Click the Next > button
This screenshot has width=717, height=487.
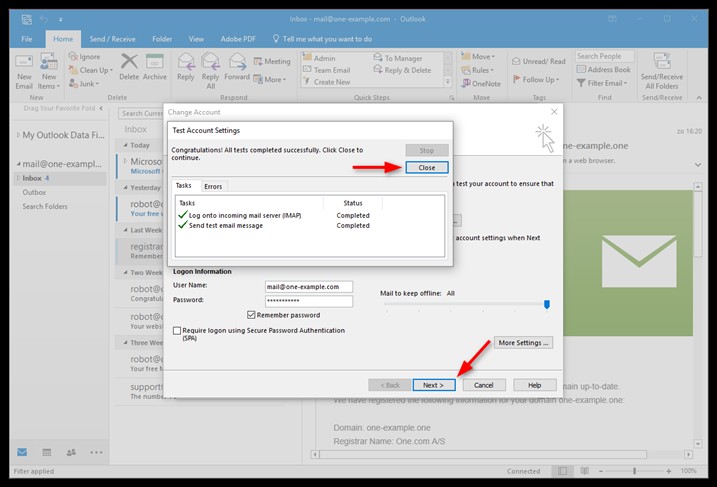[433, 385]
